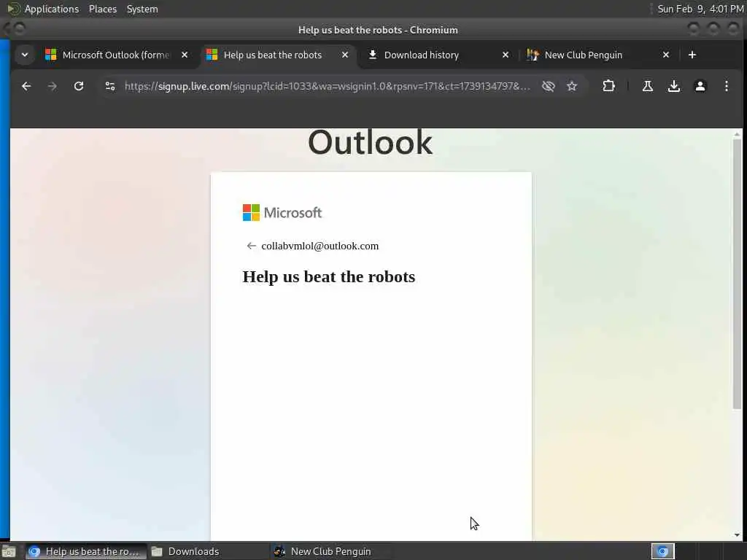
Task: Open the Applications menu
Action: click(52, 9)
